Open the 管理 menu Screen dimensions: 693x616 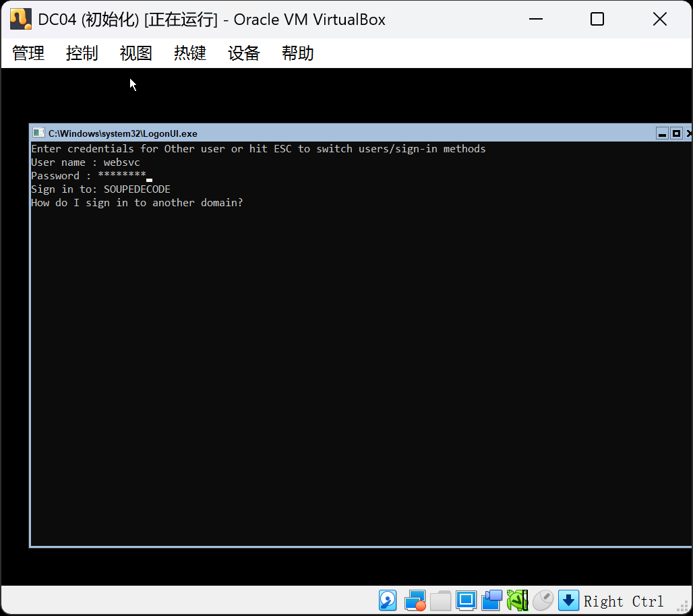click(x=28, y=53)
